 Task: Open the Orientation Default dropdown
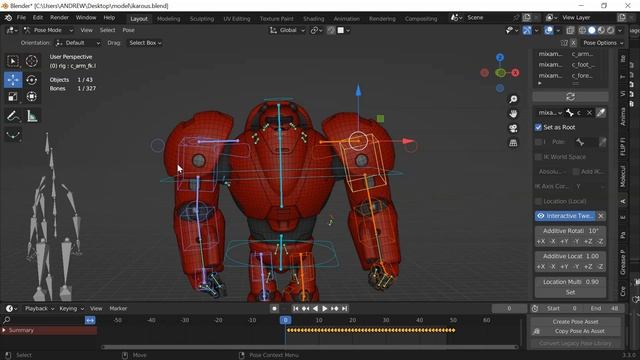click(78, 43)
